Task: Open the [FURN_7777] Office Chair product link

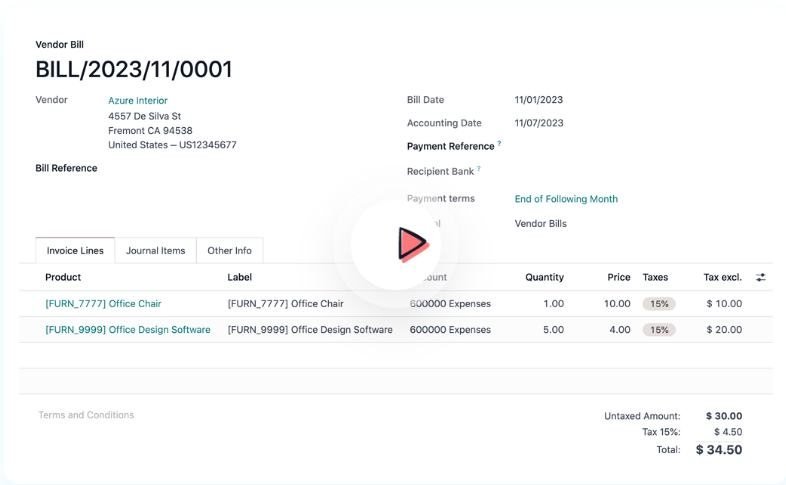Action: pyautogui.click(x=103, y=304)
